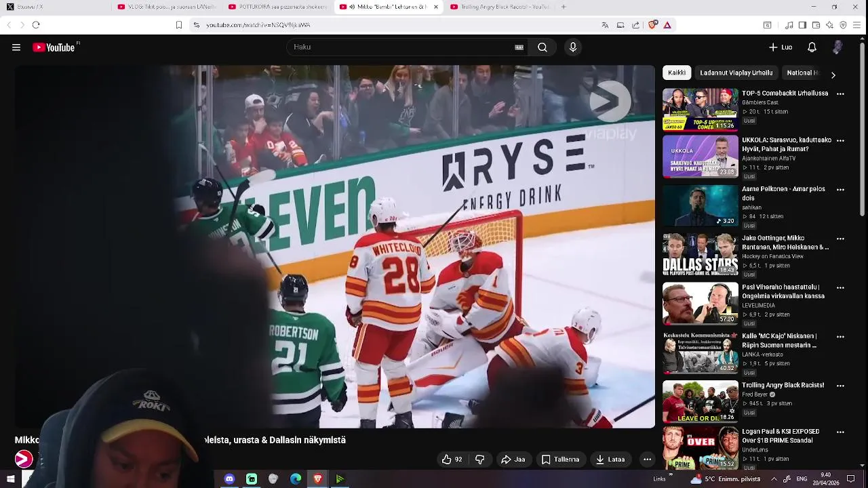Open options for Aarne Pelkonen video

840,190
